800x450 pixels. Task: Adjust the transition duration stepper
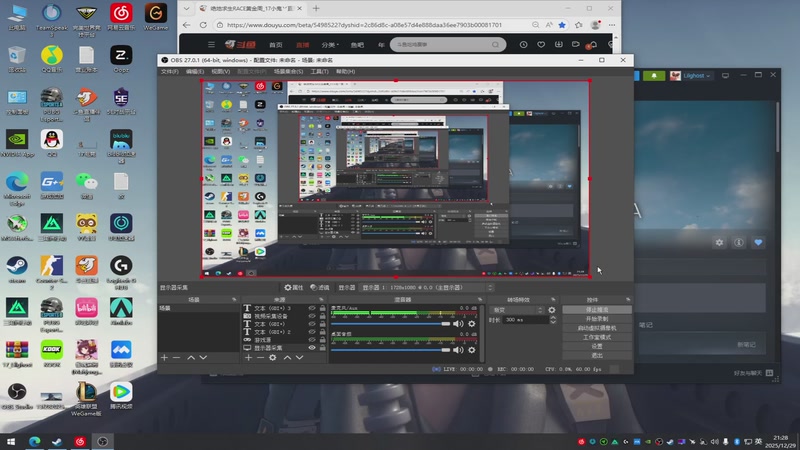tap(553, 320)
